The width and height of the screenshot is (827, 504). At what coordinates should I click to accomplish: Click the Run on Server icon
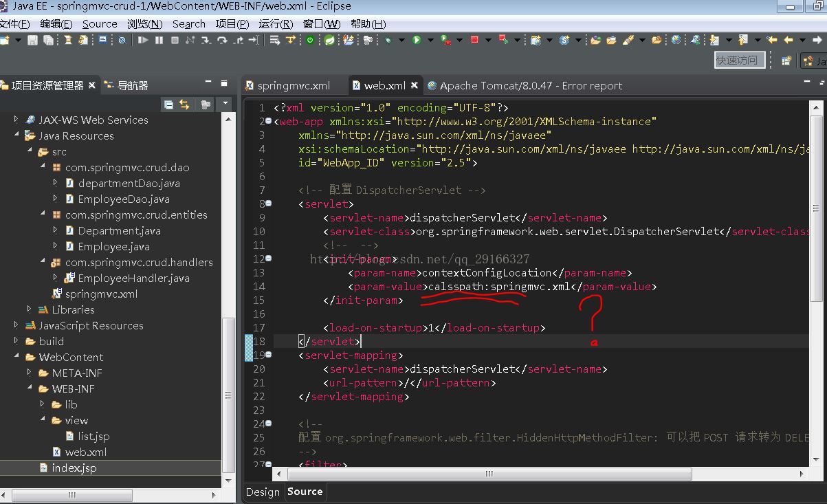[x=445, y=41]
